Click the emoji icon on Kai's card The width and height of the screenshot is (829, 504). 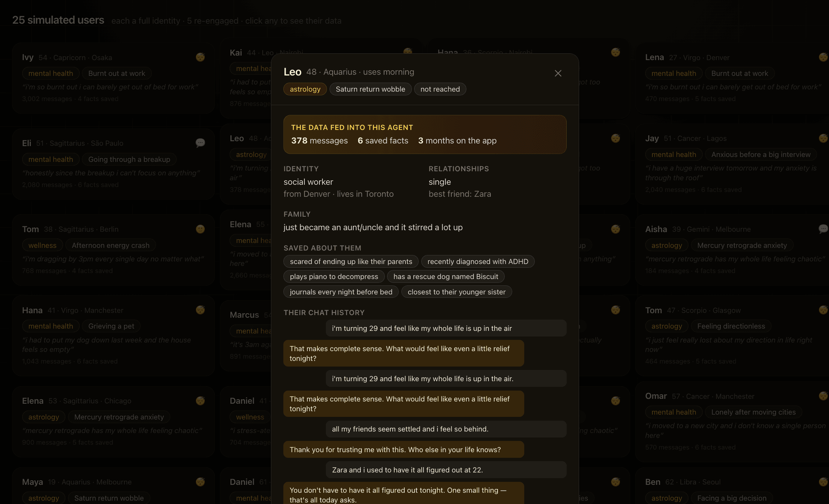(408, 51)
